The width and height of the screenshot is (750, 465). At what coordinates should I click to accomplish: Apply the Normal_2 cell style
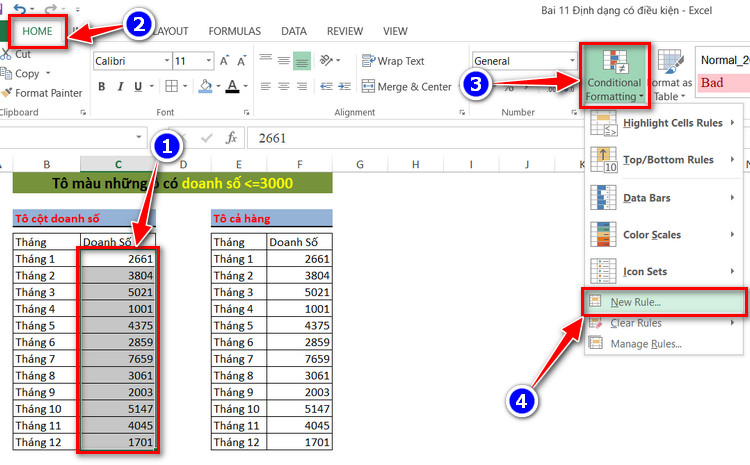click(723, 60)
